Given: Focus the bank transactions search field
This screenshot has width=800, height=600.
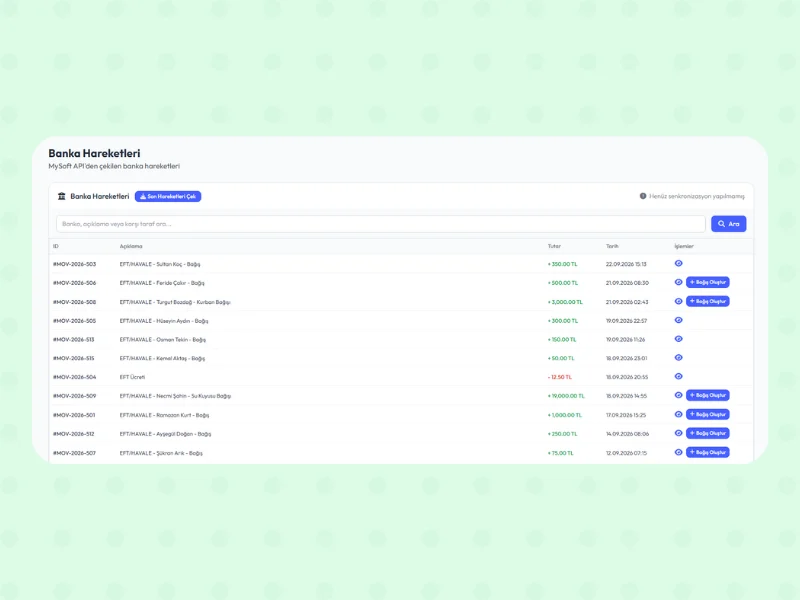Looking at the screenshot, I should pyautogui.click(x=381, y=223).
